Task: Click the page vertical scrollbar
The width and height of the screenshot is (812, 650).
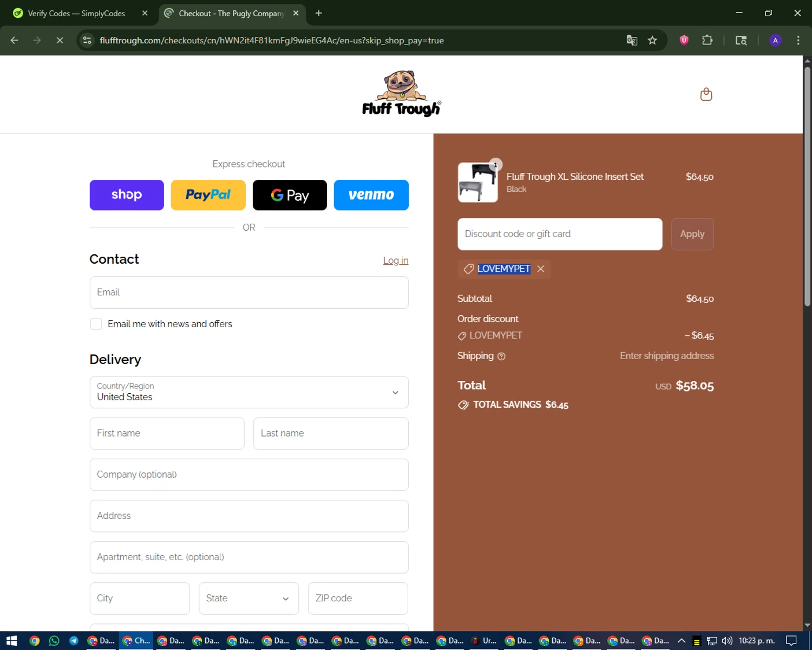Action: [807, 186]
